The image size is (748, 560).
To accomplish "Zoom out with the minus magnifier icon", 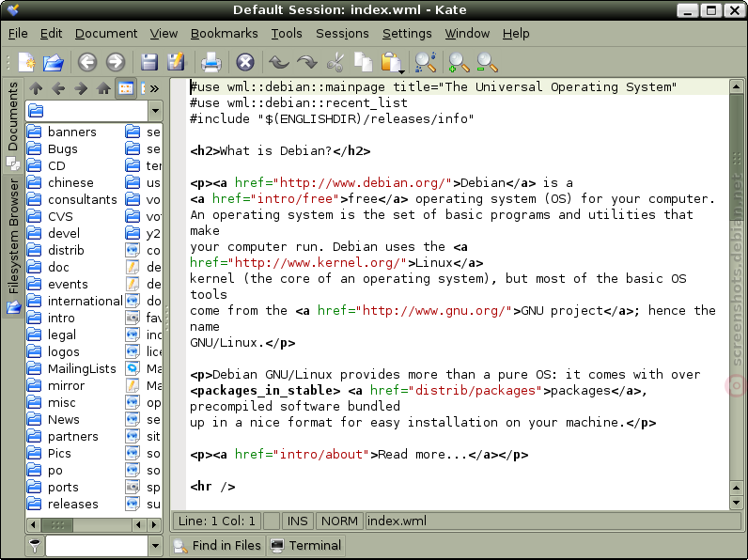I will 487,63.
